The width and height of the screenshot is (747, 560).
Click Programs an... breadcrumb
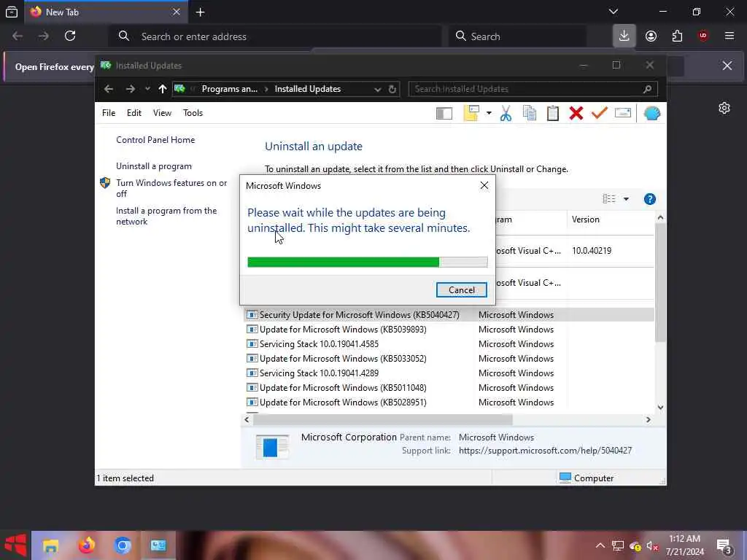(x=229, y=89)
